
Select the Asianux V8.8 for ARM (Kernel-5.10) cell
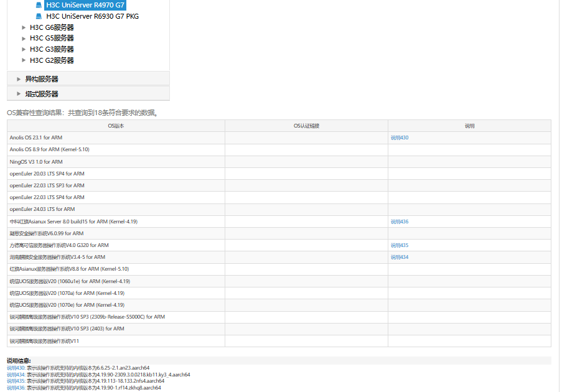(116, 269)
